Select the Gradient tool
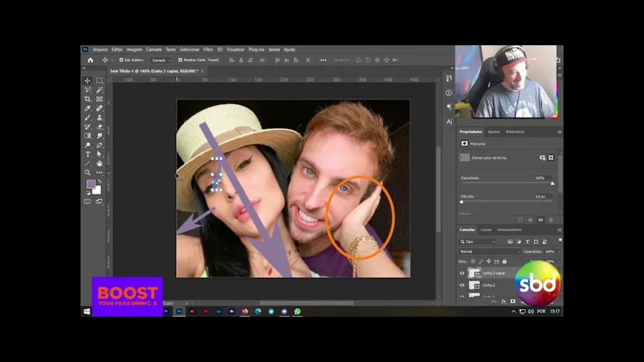644x362 pixels. [88, 136]
